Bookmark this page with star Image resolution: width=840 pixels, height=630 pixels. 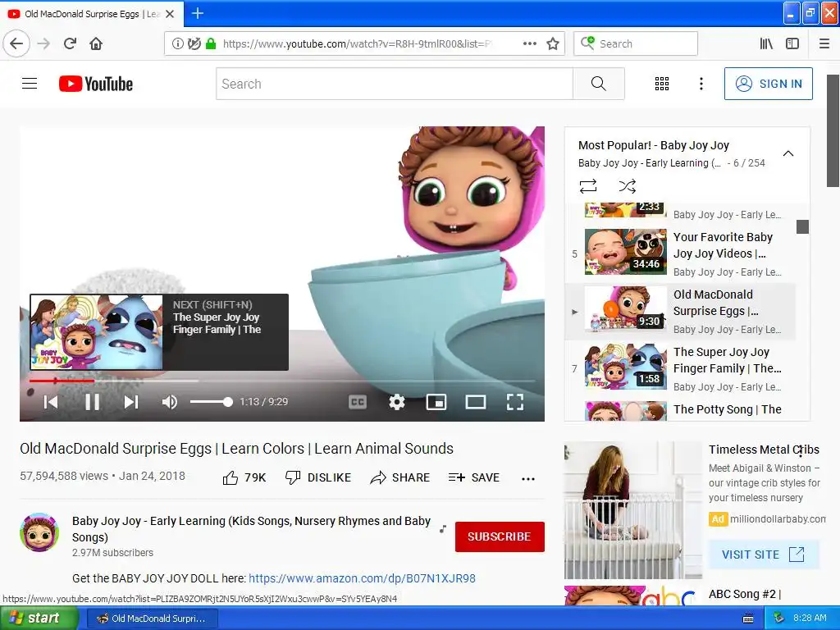[x=553, y=43]
